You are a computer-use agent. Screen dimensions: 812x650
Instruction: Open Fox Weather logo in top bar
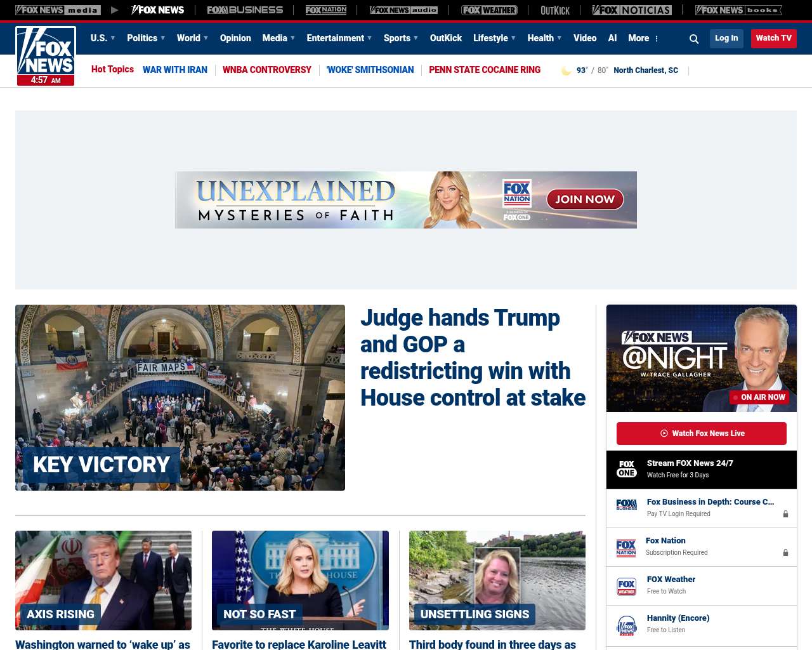[x=489, y=10]
